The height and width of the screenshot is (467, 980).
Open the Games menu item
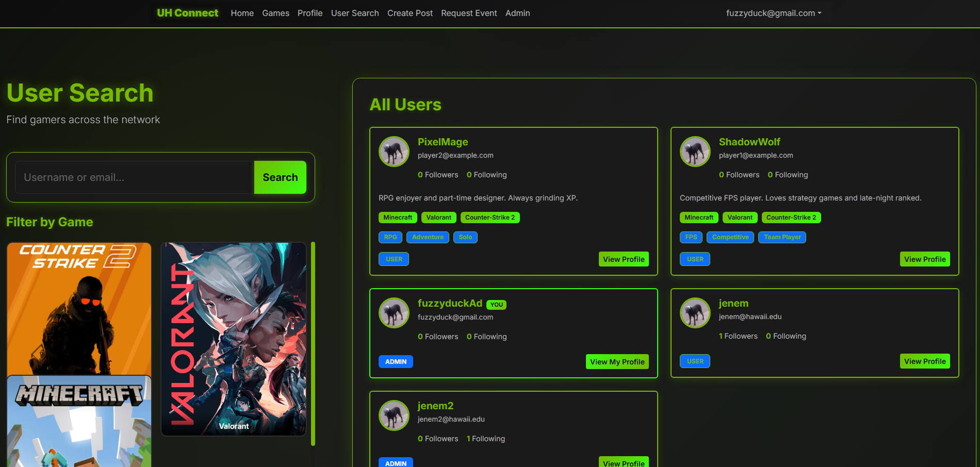[275, 13]
